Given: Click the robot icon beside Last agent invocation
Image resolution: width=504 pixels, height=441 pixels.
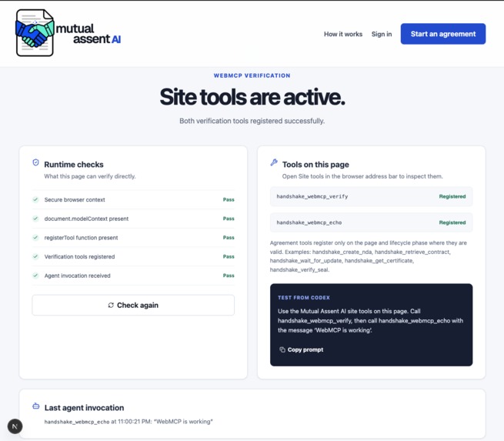Looking at the screenshot, I should pyautogui.click(x=36, y=406).
